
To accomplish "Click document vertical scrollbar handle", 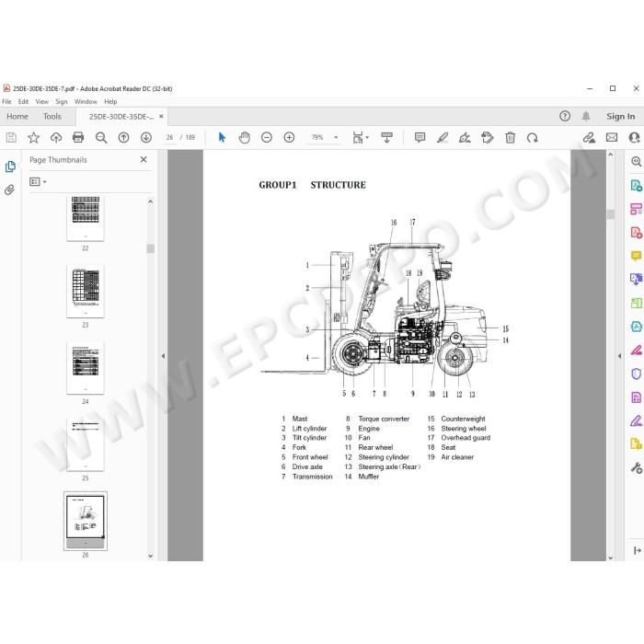I will 610,214.
